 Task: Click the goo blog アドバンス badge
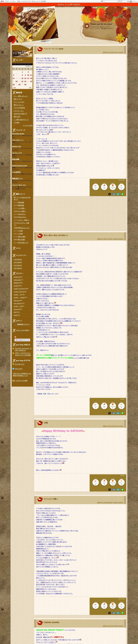(x=22, y=340)
